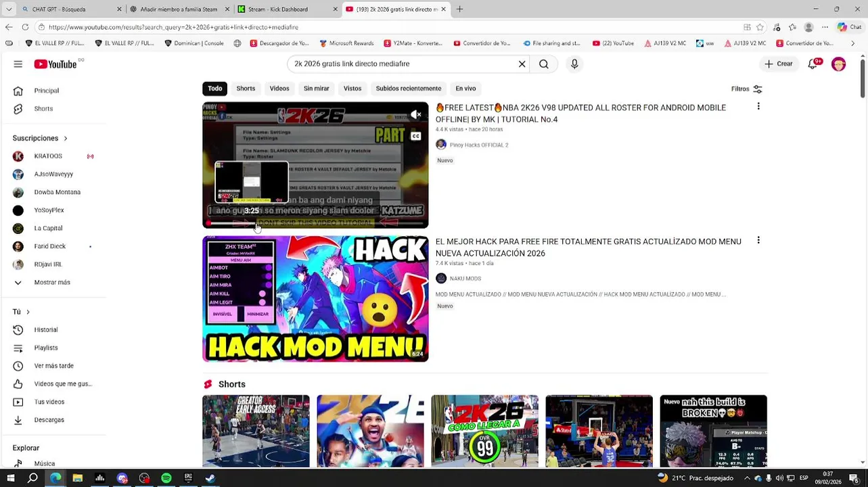Open the Dowba Montana subscription
Viewport: 868px width, 487px height.
57,192
